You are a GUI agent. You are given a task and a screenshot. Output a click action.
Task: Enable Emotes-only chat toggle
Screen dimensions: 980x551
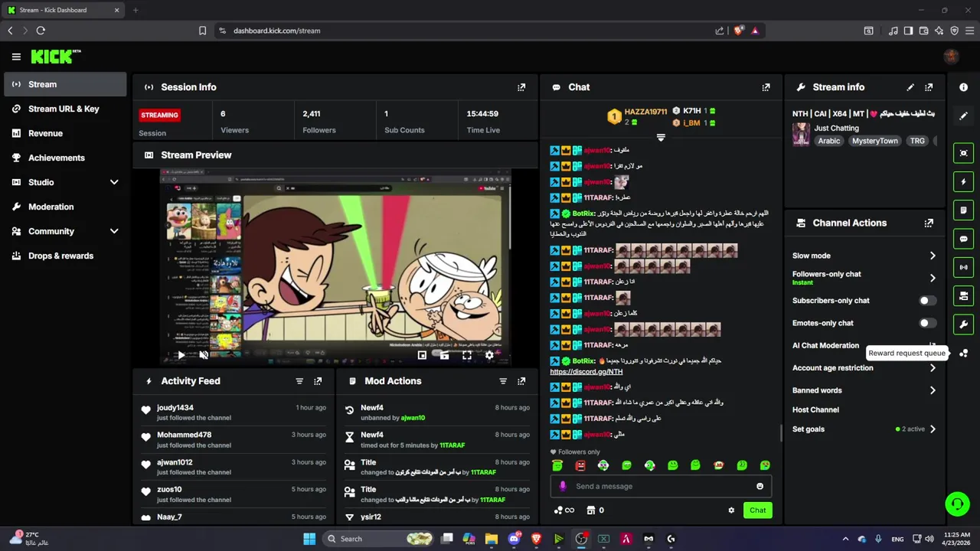tap(927, 323)
